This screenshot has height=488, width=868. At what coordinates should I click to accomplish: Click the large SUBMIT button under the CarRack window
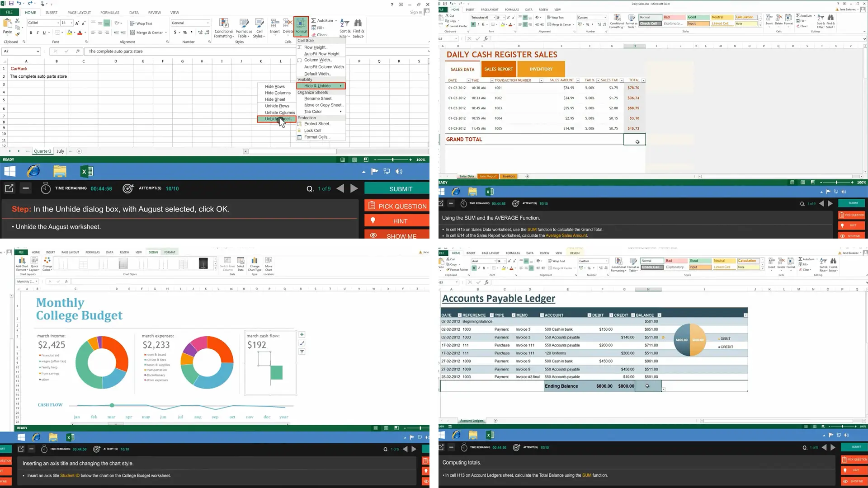pyautogui.click(x=397, y=188)
